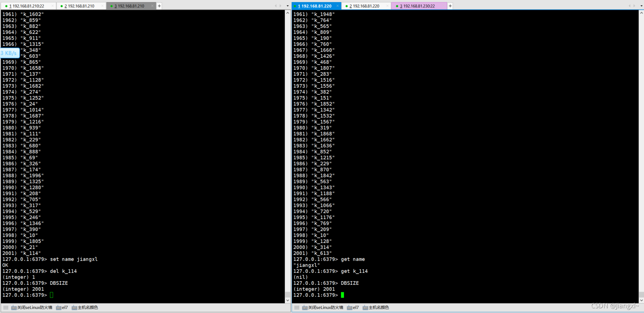Click right terminal scrollbar down arrow
This screenshot has height=313, width=644.
[x=641, y=300]
